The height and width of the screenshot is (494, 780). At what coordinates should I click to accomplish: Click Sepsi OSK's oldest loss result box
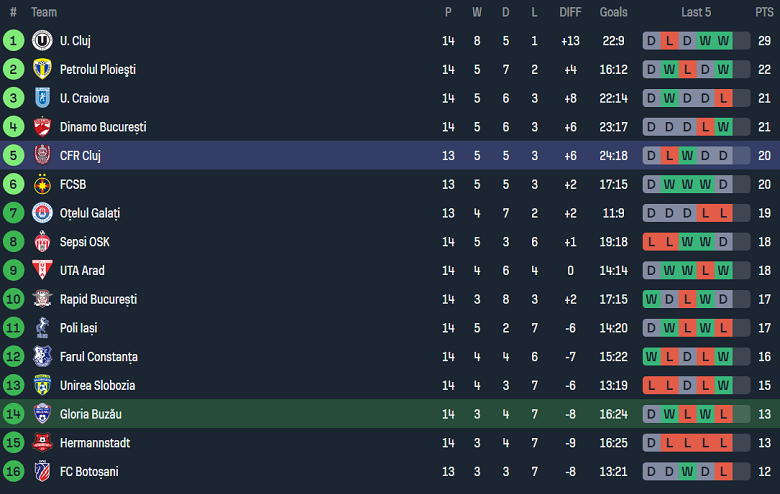651,242
